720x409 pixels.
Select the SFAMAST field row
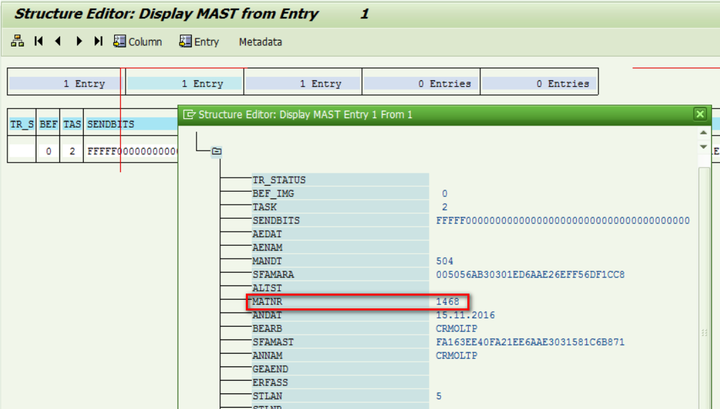point(340,342)
